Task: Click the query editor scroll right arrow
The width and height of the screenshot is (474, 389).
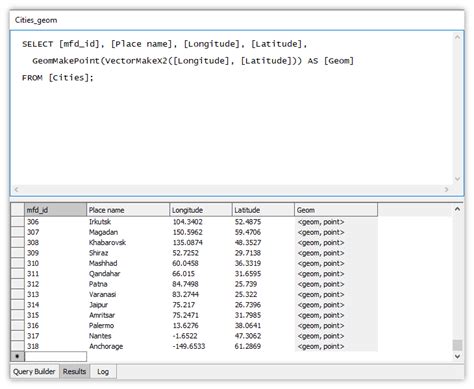Action: tap(447, 189)
